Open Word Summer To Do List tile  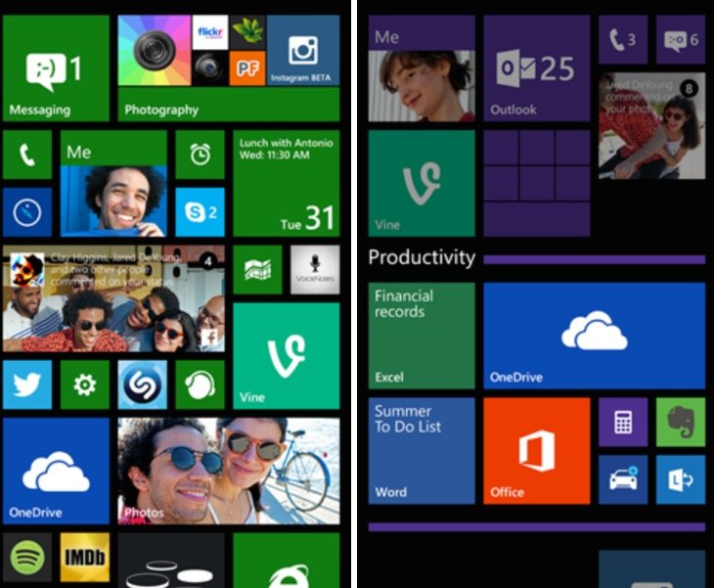pyautogui.click(x=422, y=451)
